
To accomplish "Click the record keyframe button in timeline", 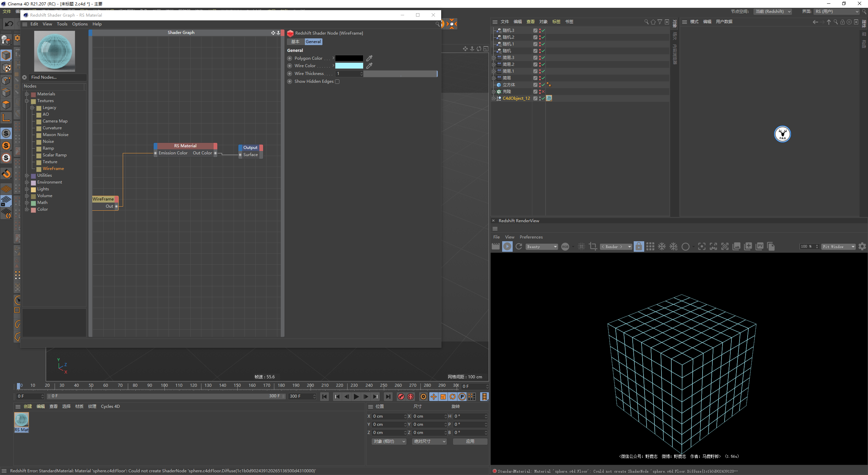I will pos(401,397).
